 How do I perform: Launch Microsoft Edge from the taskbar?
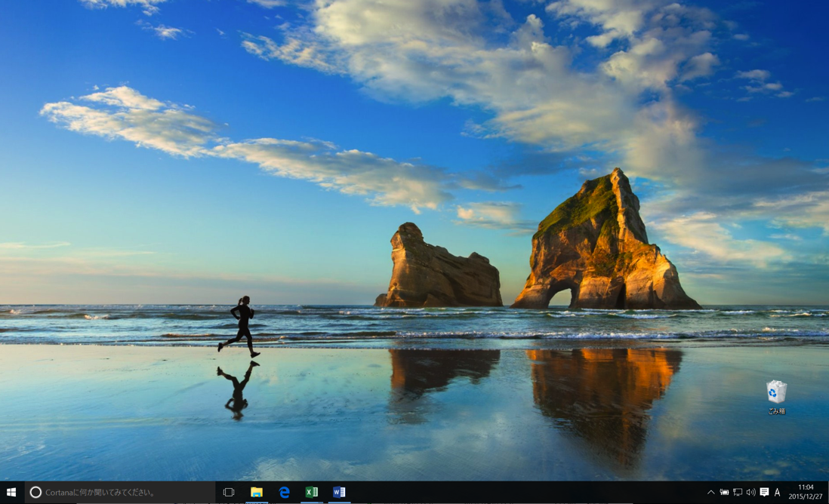(x=285, y=493)
